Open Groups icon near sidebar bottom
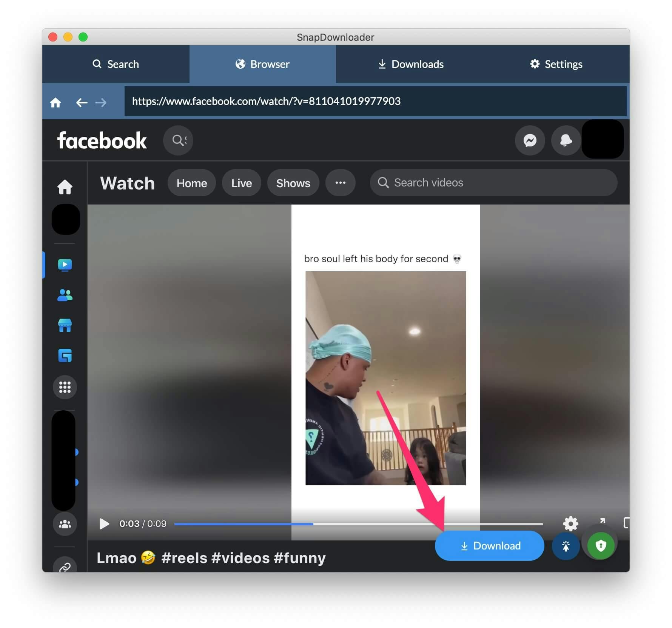 (x=65, y=524)
